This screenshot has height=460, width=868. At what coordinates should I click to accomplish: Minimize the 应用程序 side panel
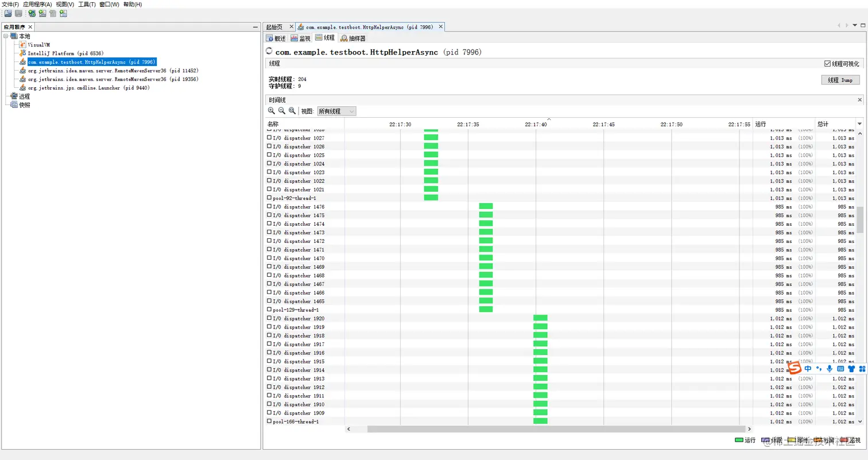(x=255, y=27)
